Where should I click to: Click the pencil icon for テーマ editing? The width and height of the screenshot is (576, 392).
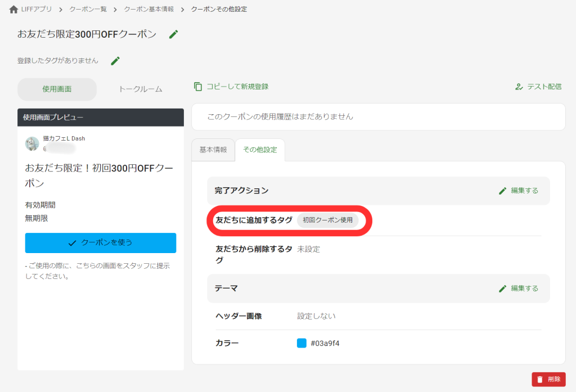tap(502, 288)
